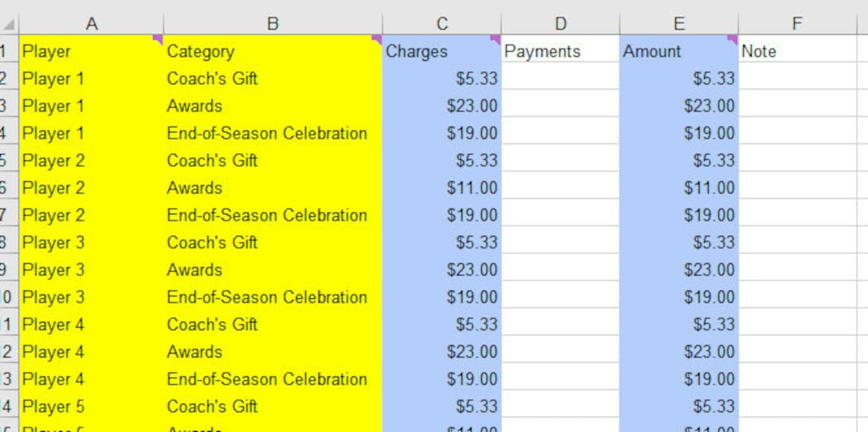Click the empty Note cell in row 7
Image resolution: width=868 pixels, height=432 pixels.
click(798, 215)
